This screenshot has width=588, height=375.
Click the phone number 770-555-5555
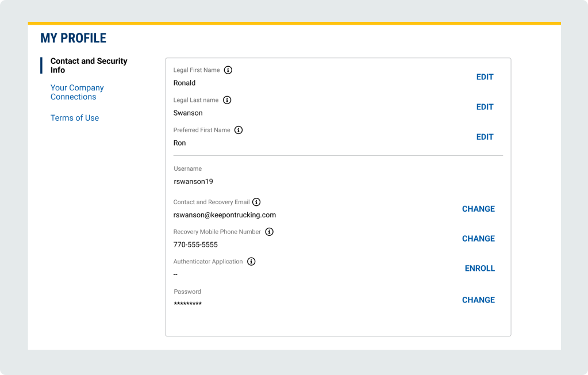(195, 245)
